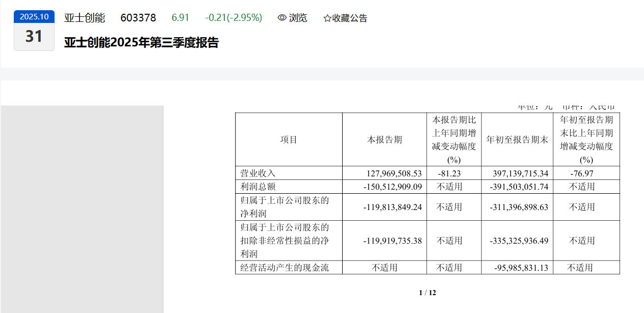Select the percentage -81.23
The width and height of the screenshot is (644, 313).
click(x=449, y=173)
